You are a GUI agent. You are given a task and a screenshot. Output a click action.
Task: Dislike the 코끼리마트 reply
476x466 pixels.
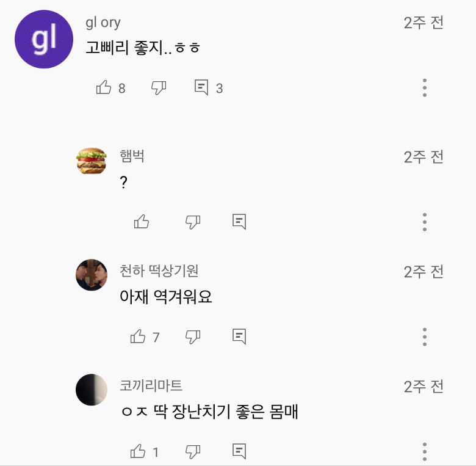click(193, 452)
